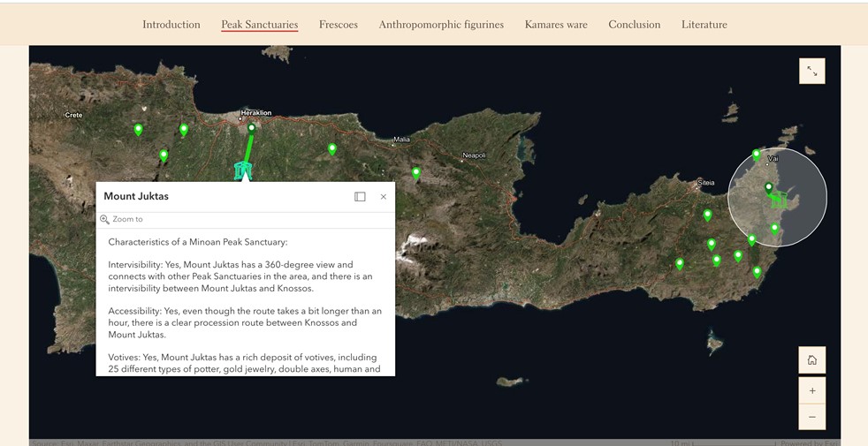The image size is (868, 446).
Task: Go to the Frescoes section
Action: [x=339, y=25]
